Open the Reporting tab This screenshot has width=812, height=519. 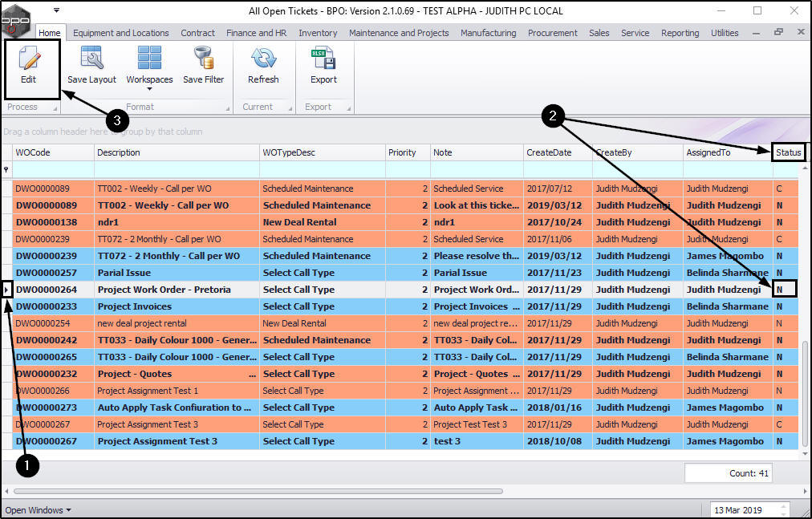point(680,33)
